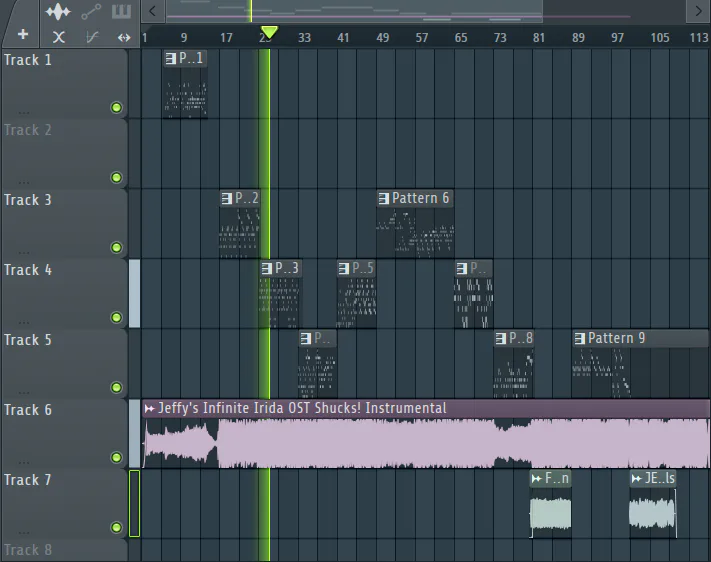
Task: Select the automation clip focus icon
Action: pyautogui.click(x=91, y=12)
